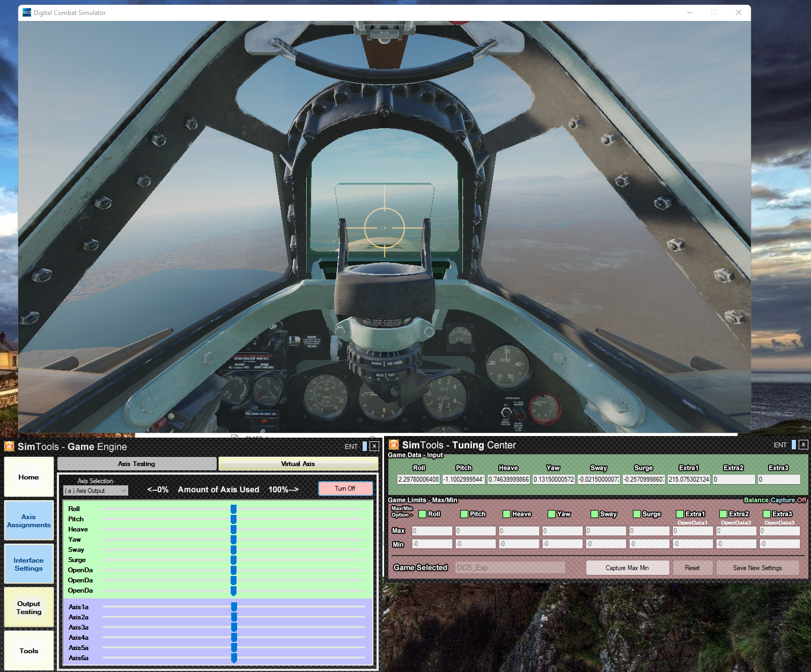Screen dimensions: 811x672
Task: Click the blue ENT indicator in Tuning Center
Action: 794,445
